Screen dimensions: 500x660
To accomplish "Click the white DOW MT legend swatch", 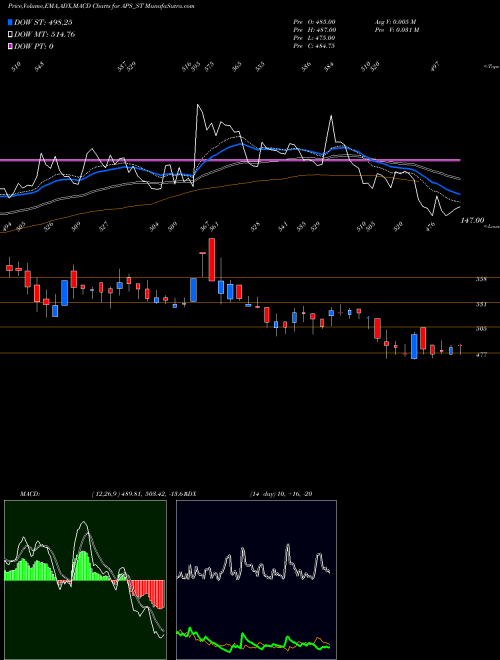I will click(10, 34).
